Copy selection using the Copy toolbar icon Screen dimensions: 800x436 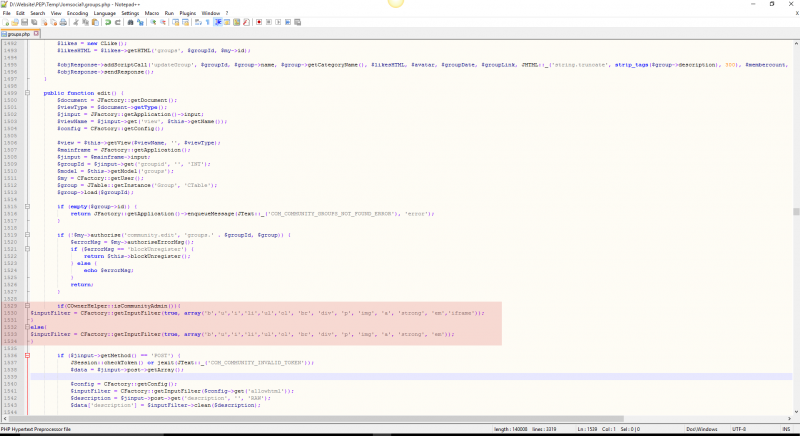[x=85, y=22]
